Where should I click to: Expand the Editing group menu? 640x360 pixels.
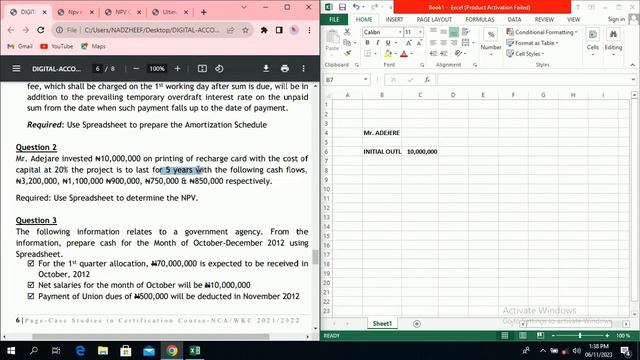coord(613,41)
